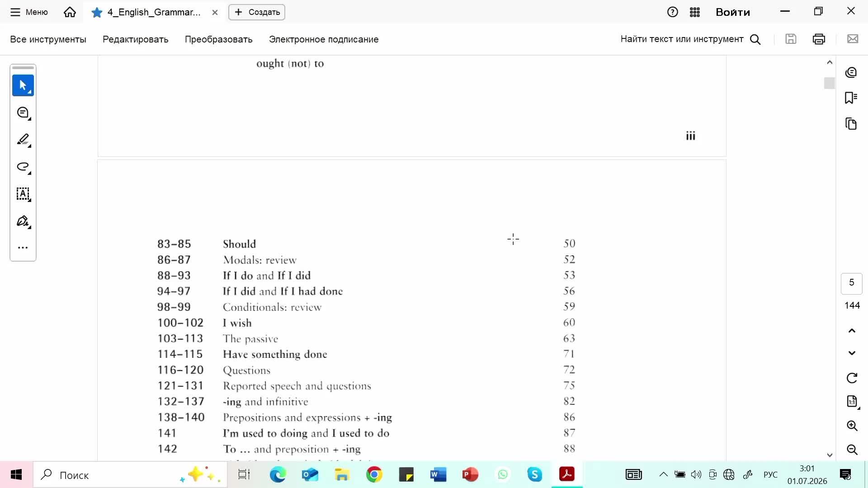
Task: Open the fill and sign pen tool
Action: pyautogui.click(x=23, y=221)
